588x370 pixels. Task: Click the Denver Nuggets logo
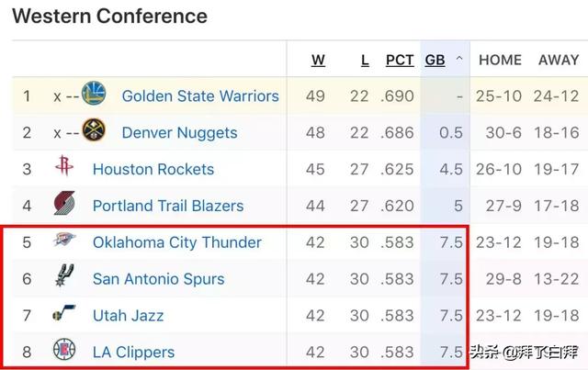tap(94, 129)
